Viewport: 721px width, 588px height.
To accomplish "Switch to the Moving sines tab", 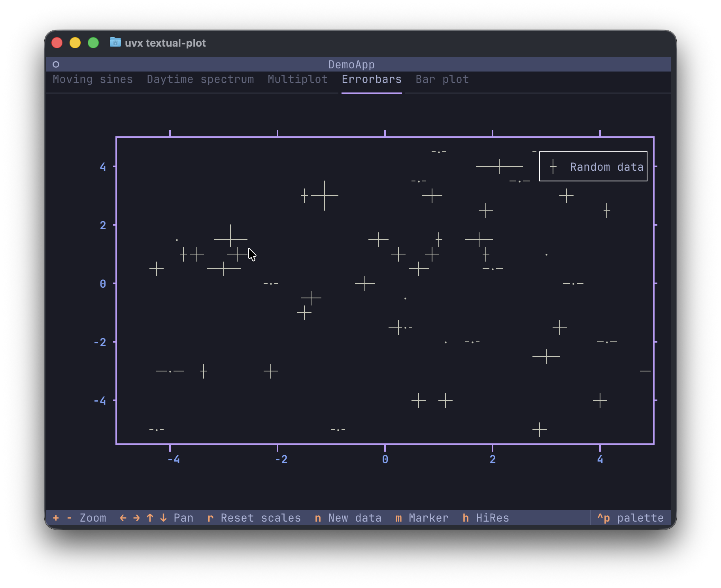I will (x=92, y=79).
